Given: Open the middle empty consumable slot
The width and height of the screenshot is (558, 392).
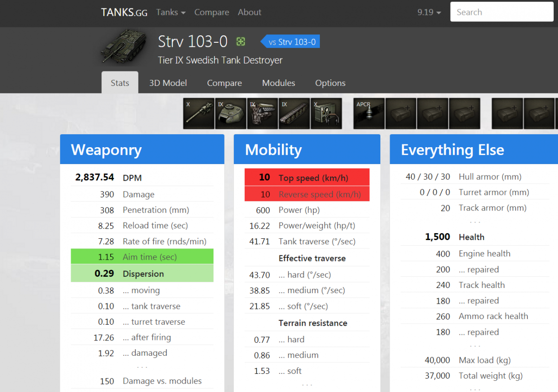Looking at the screenshot, I should [x=433, y=113].
